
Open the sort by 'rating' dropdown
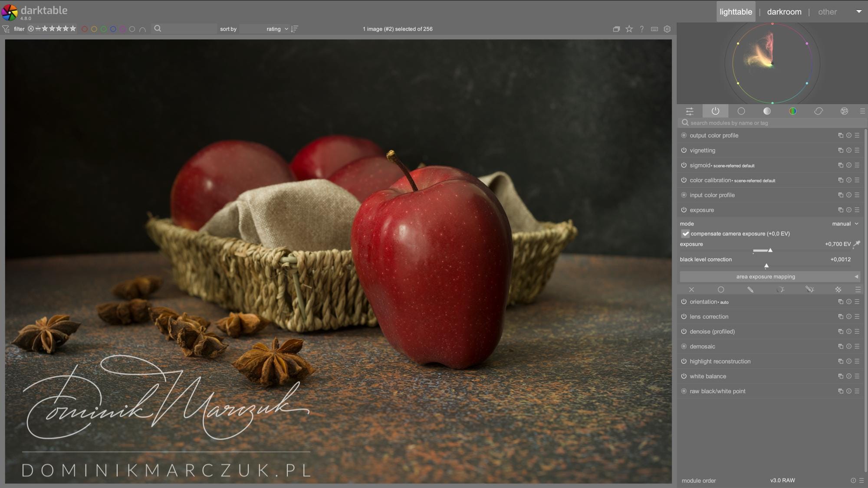(x=265, y=29)
